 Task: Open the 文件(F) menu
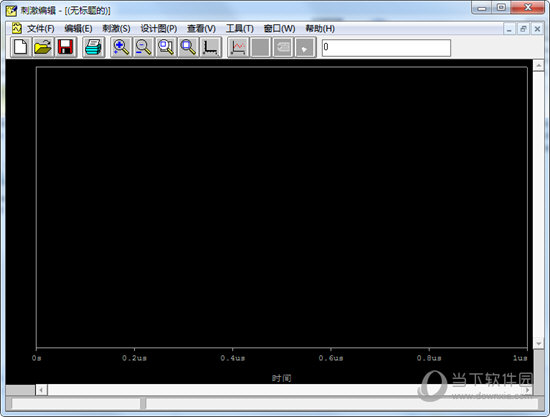[40, 28]
